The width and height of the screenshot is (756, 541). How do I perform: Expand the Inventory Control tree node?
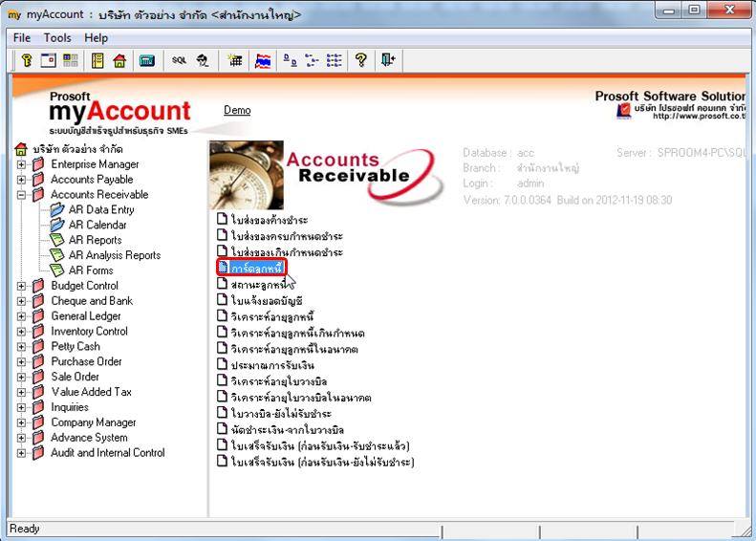21,332
